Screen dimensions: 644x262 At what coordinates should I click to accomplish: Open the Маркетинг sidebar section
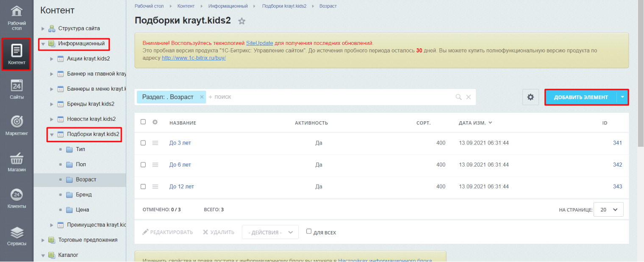17,125
